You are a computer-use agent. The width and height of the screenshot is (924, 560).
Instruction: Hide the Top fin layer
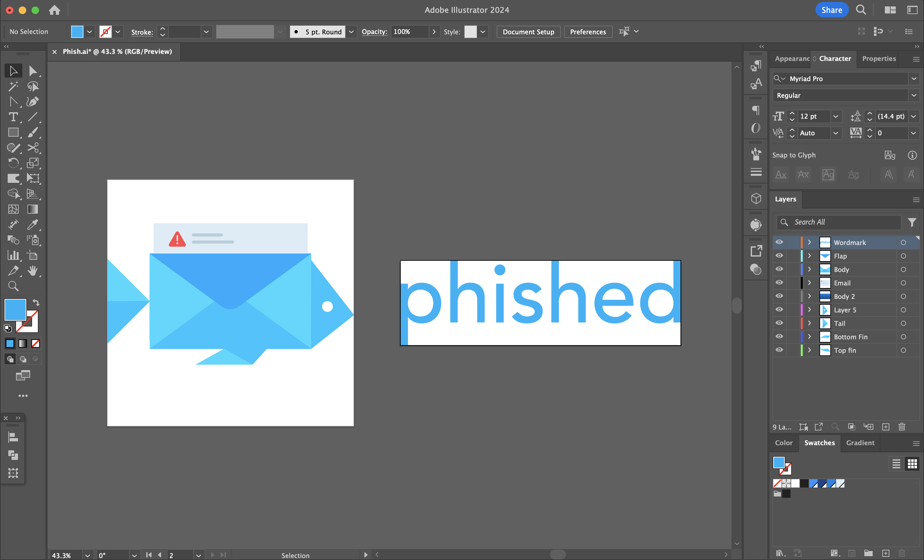point(779,350)
